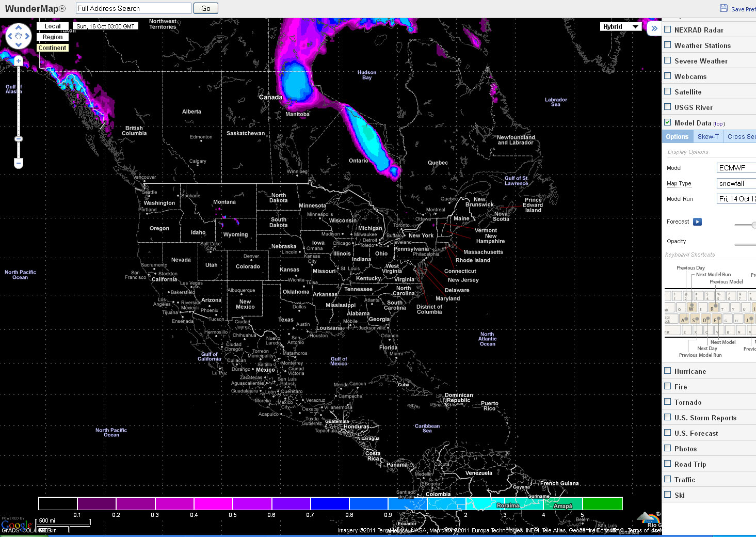Enable the Road Trip checkbox
This screenshot has width=756, height=537.
click(668, 464)
